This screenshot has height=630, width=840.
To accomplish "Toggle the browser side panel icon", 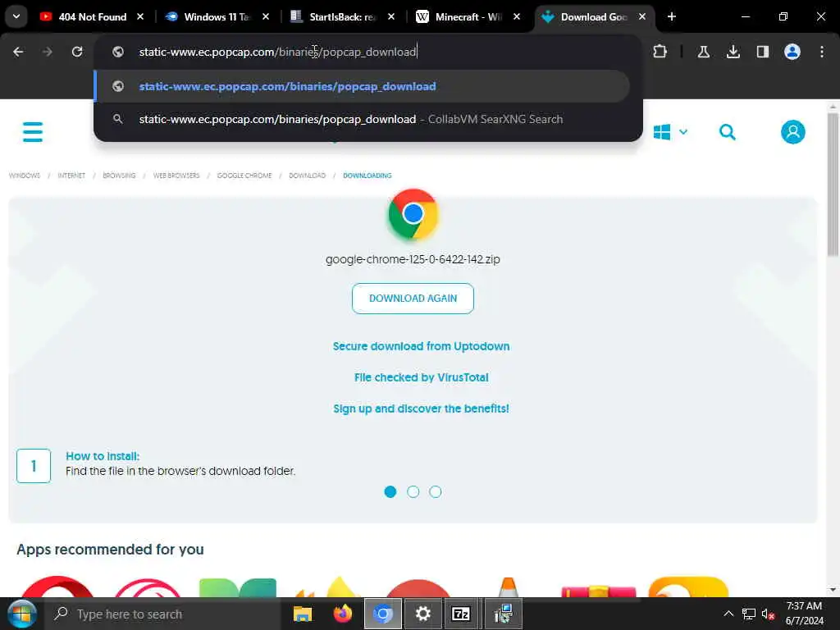I will tap(763, 52).
